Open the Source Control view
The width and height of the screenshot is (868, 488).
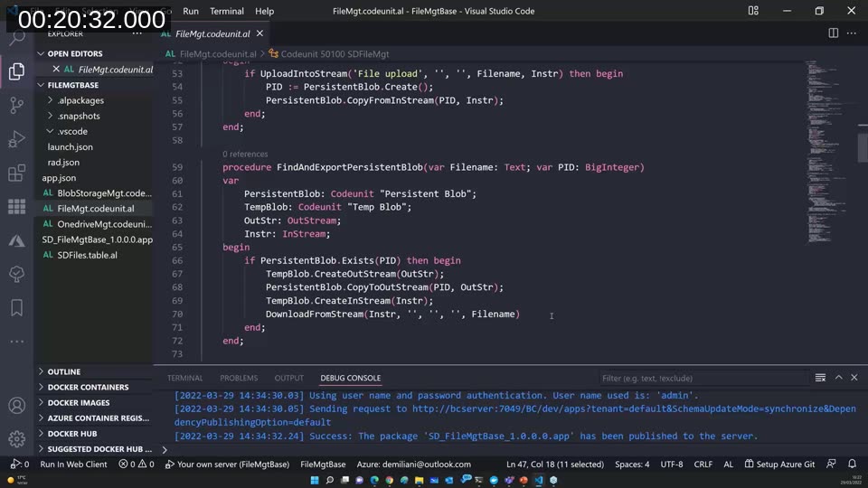click(16, 105)
